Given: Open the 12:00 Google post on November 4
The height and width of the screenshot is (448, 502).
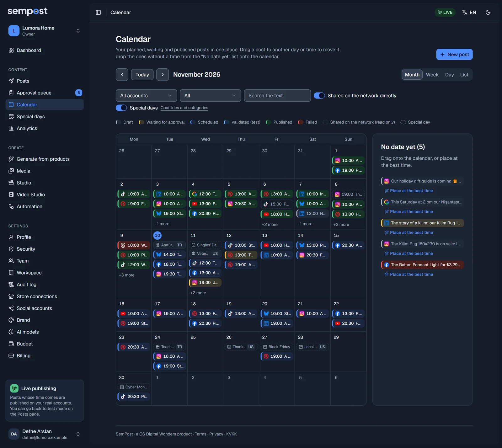Looking at the screenshot, I should pyautogui.click(x=205, y=194).
